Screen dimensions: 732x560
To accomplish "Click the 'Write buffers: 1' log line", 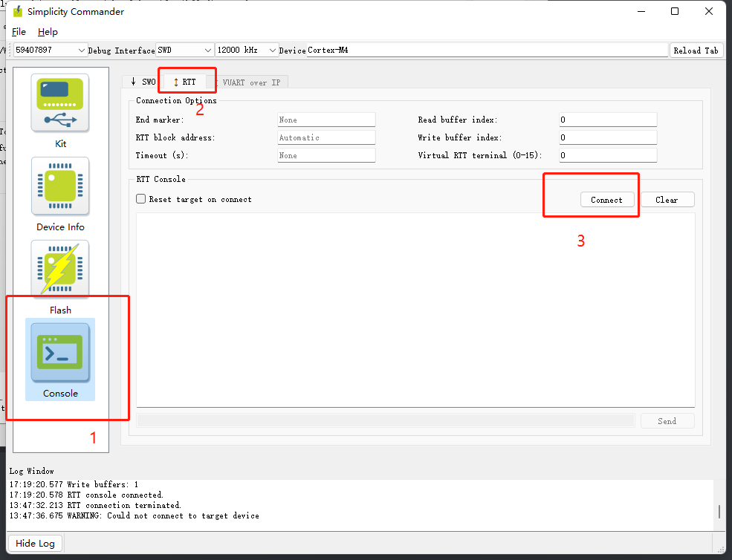I will pos(74,484).
